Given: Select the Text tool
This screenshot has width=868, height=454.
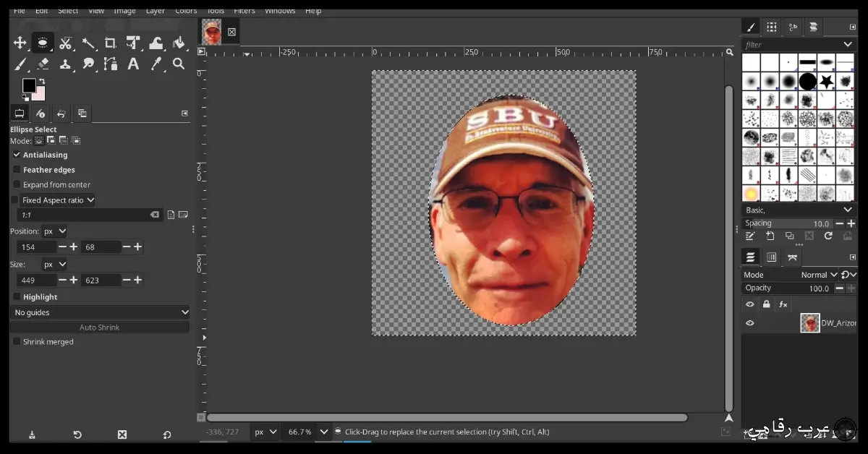Looking at the screenshot, I should [133, 64].
